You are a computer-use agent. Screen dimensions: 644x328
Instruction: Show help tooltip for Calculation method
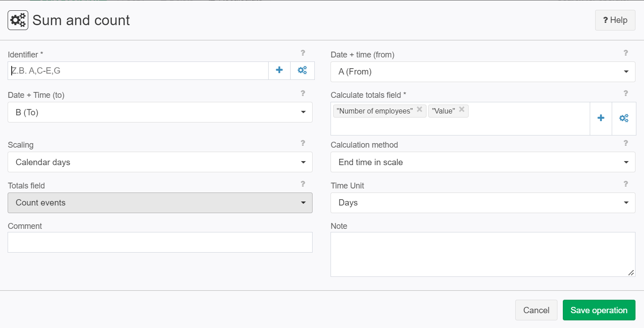coord(626,143)
